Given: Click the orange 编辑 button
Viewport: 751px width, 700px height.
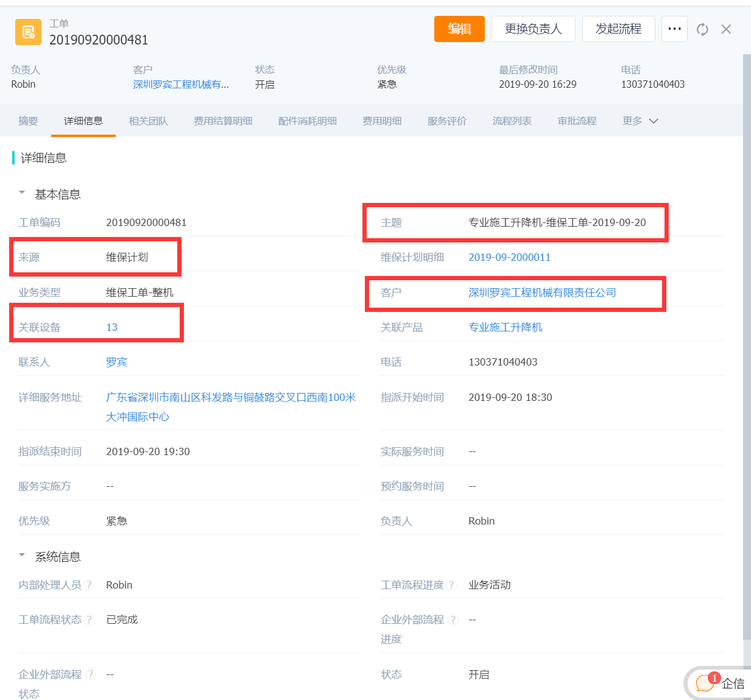Looking at the screenshot, I should [x=459, y=29].
